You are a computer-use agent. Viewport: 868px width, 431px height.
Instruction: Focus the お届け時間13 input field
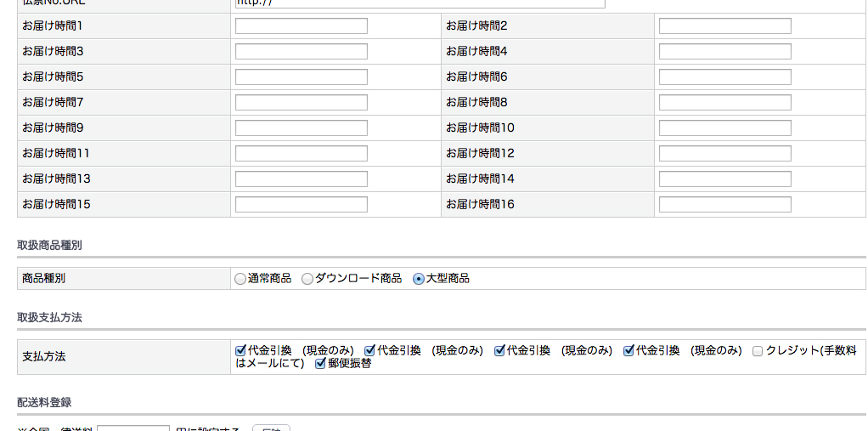(x=301, y=179)
